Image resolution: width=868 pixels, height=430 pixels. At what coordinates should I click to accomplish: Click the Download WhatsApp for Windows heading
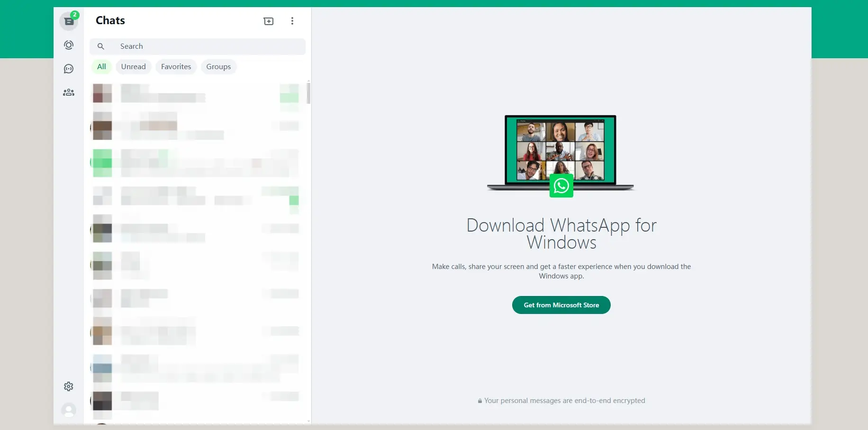pos(561,233)
